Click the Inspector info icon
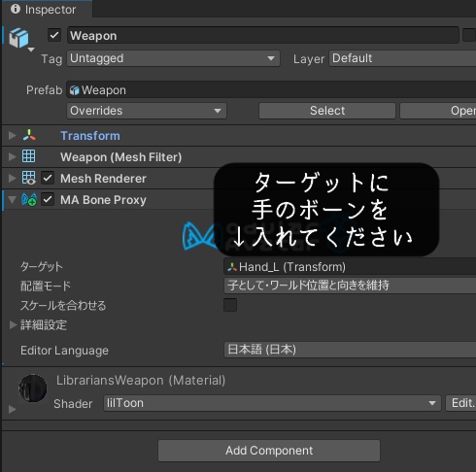476x472 pixels. (16, 9)
